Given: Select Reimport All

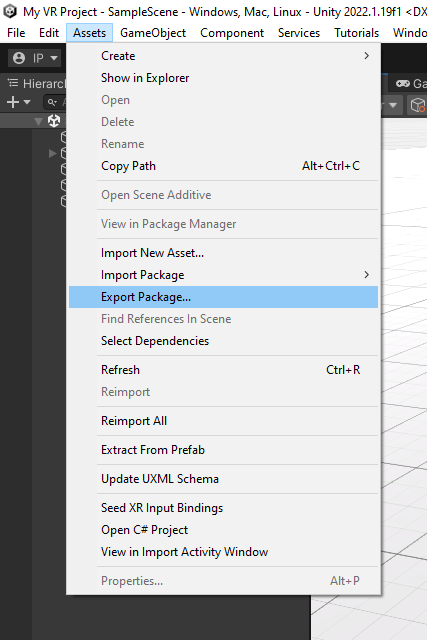Looking at the screenshot, I should [x=223, y=421].
